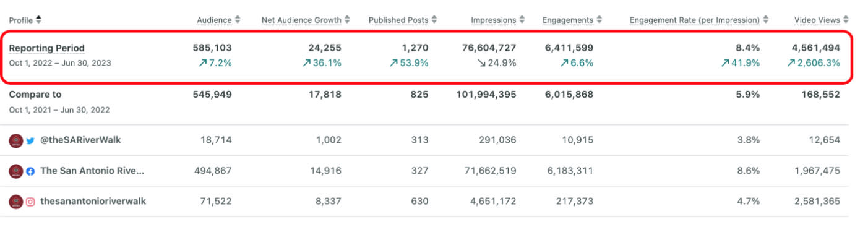Viewport: 868px width, 227px height.
Task: Click the Engagements sort arrows icon
Action: [x=599, y=20]
